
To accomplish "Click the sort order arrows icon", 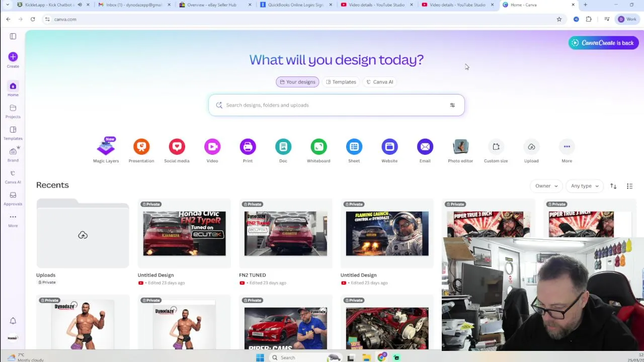I will tap(613, 186).
